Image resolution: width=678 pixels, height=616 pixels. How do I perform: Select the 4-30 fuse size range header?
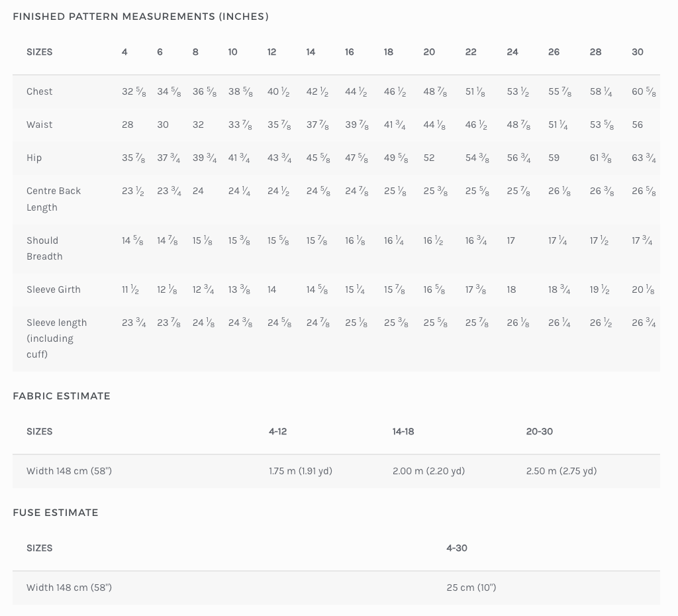457,548
